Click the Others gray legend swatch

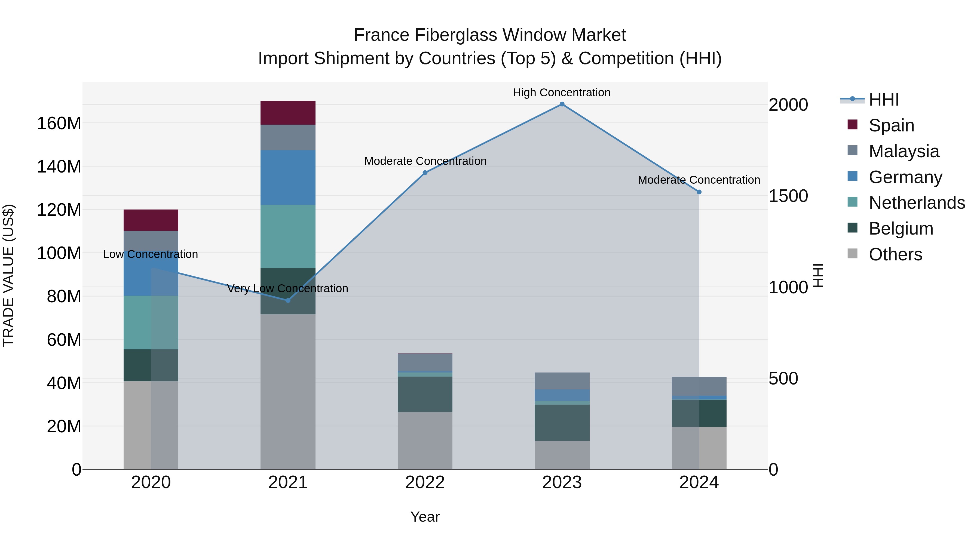click(x=853, y=254)
